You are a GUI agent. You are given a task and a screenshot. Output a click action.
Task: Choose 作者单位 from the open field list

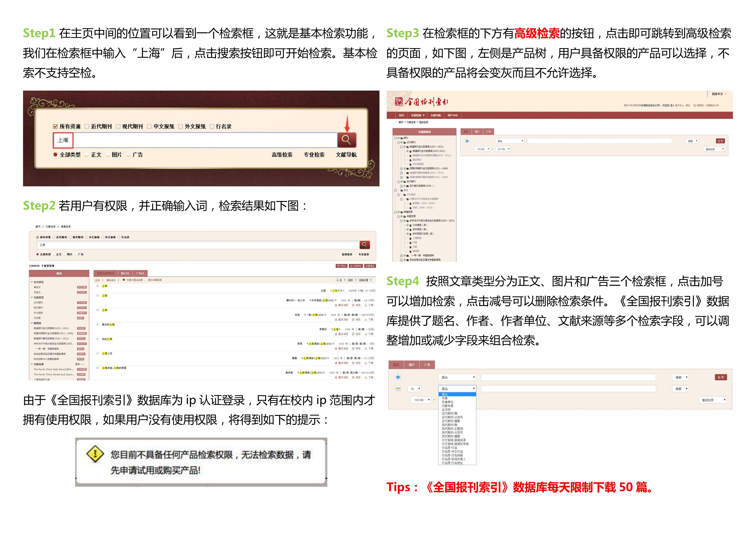(x=457, y=402)
